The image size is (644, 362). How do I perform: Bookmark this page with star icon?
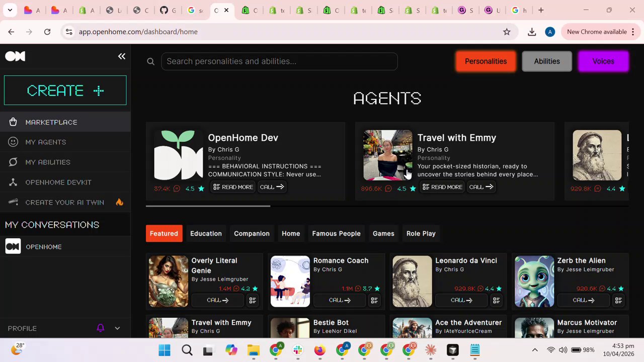507,32
